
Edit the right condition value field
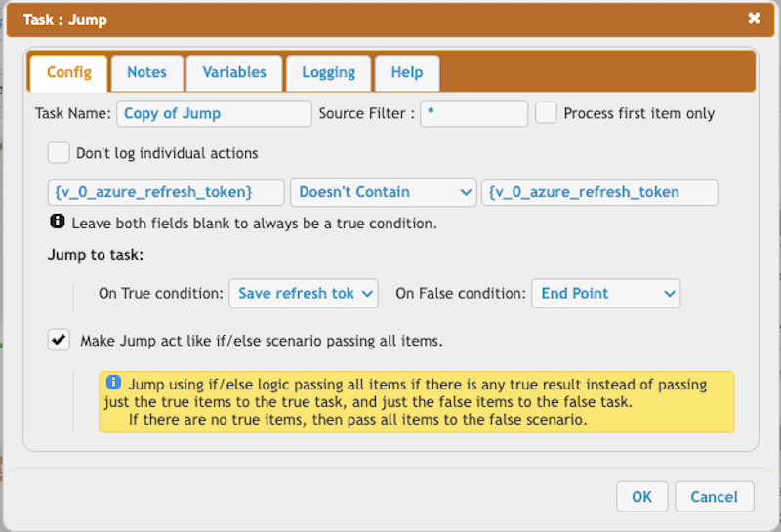click(599, 192)
